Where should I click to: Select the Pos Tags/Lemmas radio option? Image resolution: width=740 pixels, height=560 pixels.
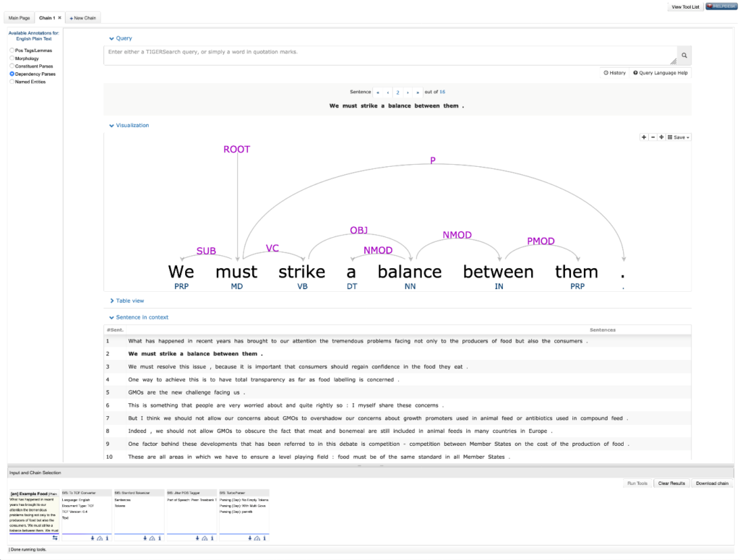(12, 51)
